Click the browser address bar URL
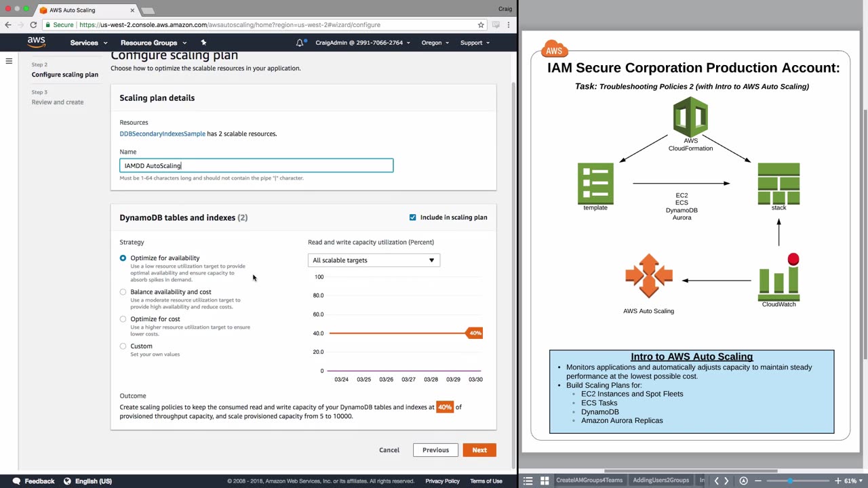 click(230, 25)
